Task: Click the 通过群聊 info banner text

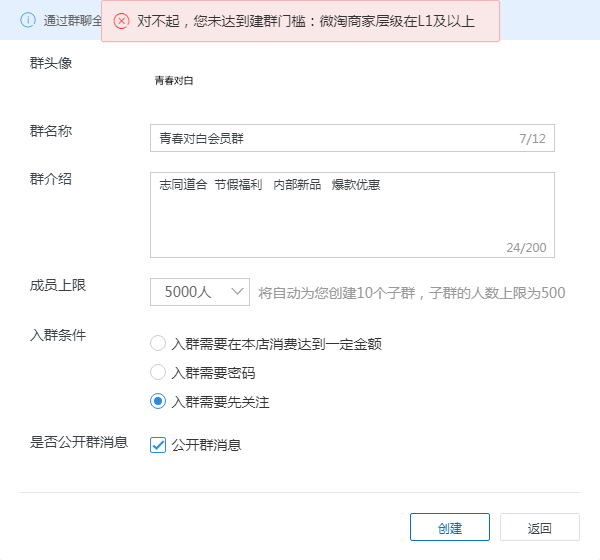Action: pyautogui.click(x=73, y=20)
